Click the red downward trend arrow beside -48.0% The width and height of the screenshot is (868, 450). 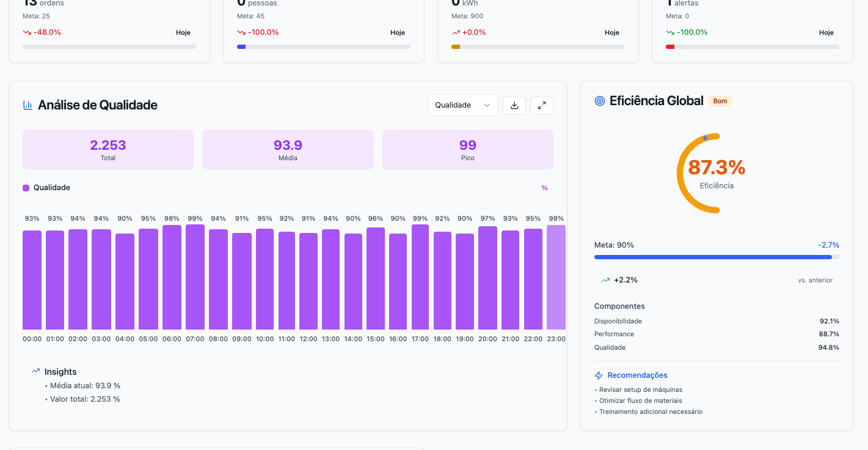coord(27,32)
